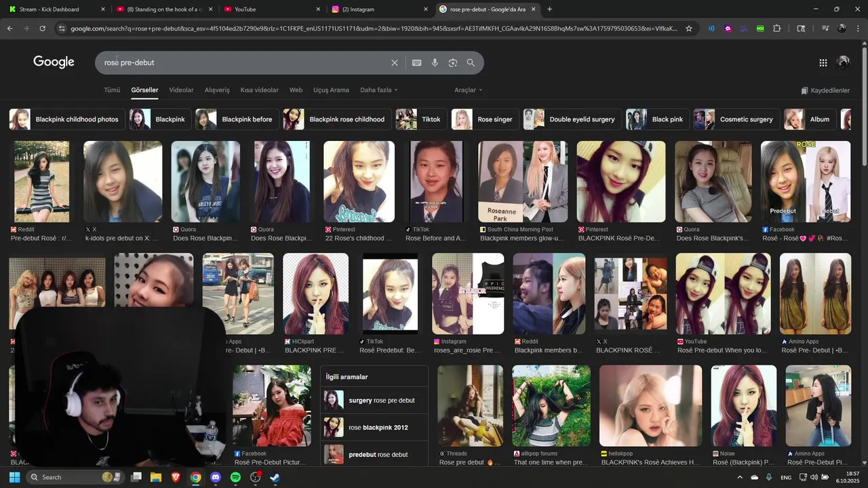Filter by 'Tiktok' chip
This screenshot has height=488, width=868.
421,119
